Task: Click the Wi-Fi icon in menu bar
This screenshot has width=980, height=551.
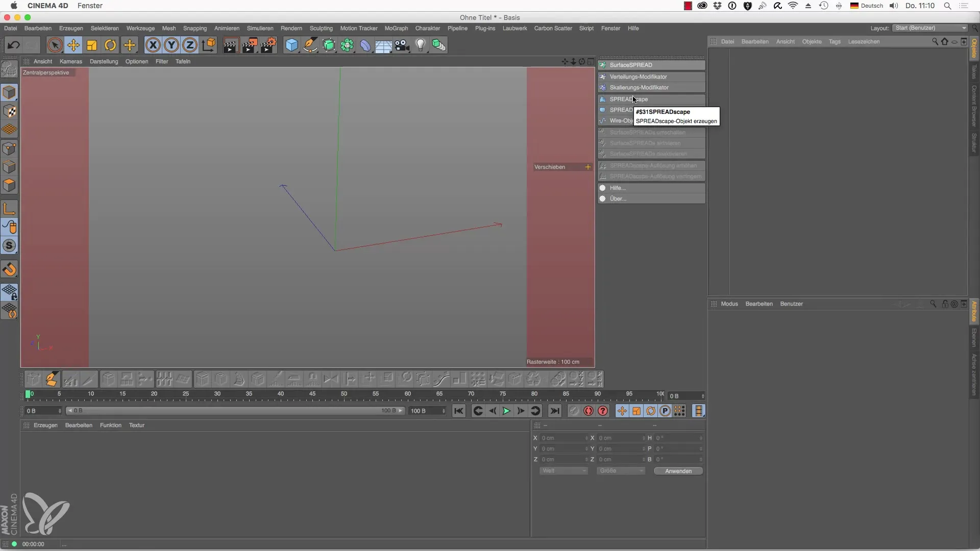Action: [x=793, y=6]
